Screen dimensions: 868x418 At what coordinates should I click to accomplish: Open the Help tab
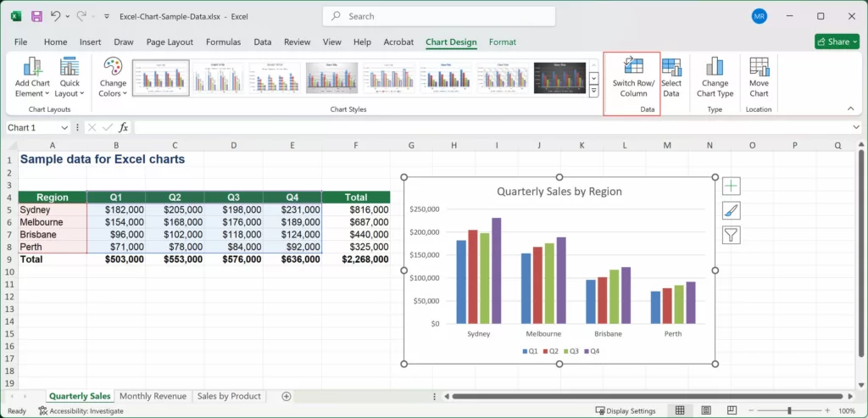(x=362, y=42)
